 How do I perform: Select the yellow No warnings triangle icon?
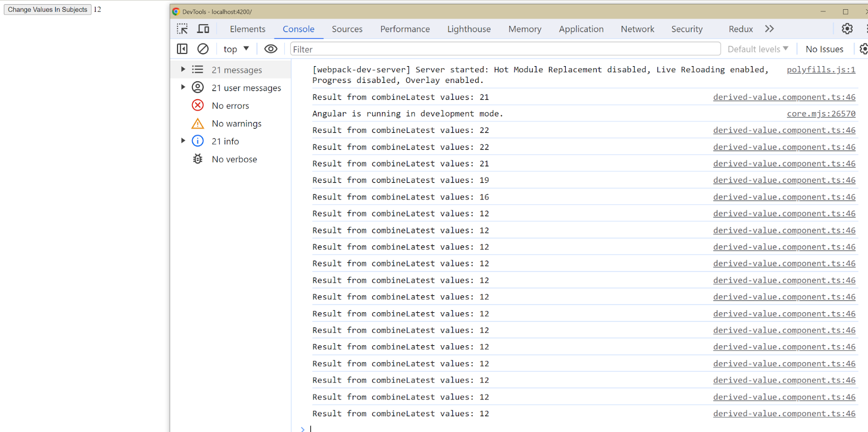(198, 124)
